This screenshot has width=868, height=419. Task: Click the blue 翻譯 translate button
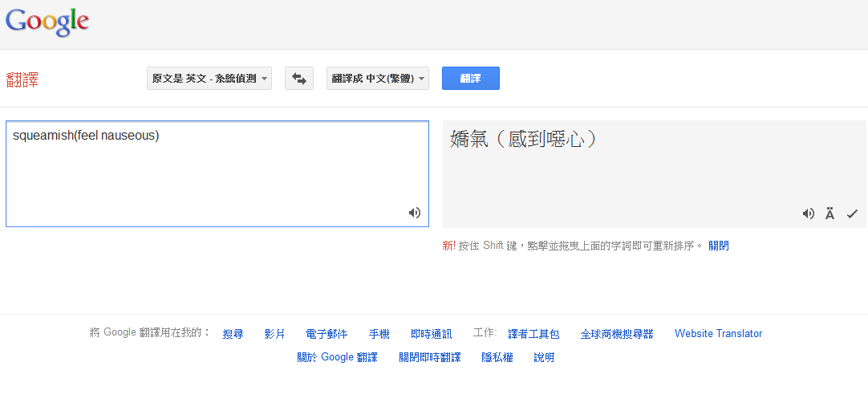[471, 78]
